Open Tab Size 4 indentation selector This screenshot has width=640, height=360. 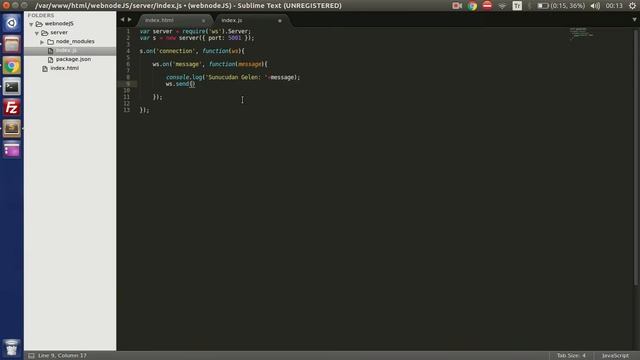coord(571,356)
